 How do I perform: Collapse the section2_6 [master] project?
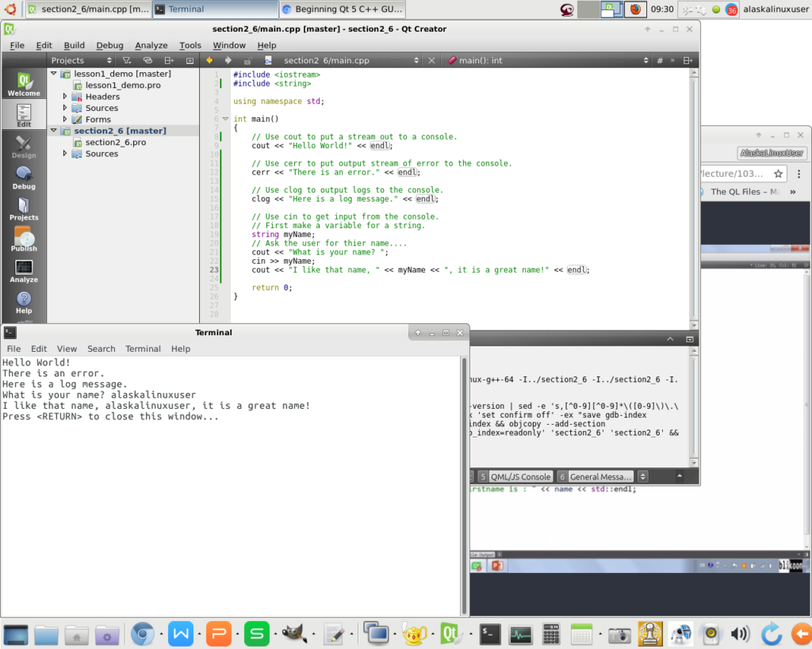pos(54,131)
